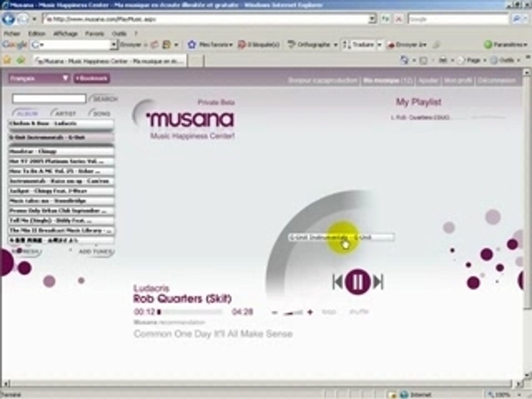
Task: Select Tell Me (Single) - Diddy album
Action: tap(61, 221)
